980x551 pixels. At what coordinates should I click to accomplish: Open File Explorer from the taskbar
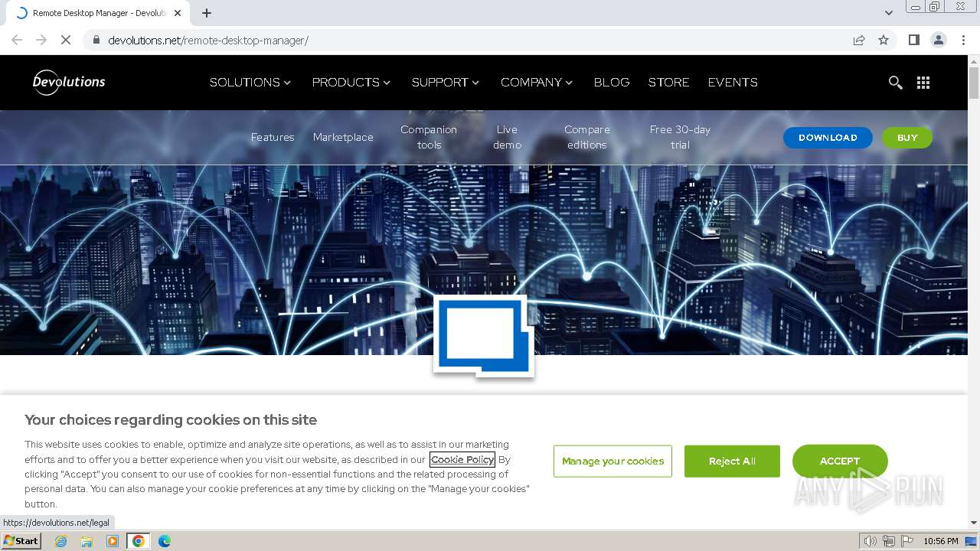[87, 541]
